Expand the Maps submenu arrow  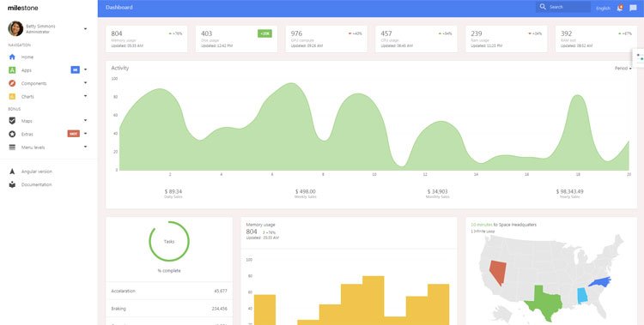85,121
